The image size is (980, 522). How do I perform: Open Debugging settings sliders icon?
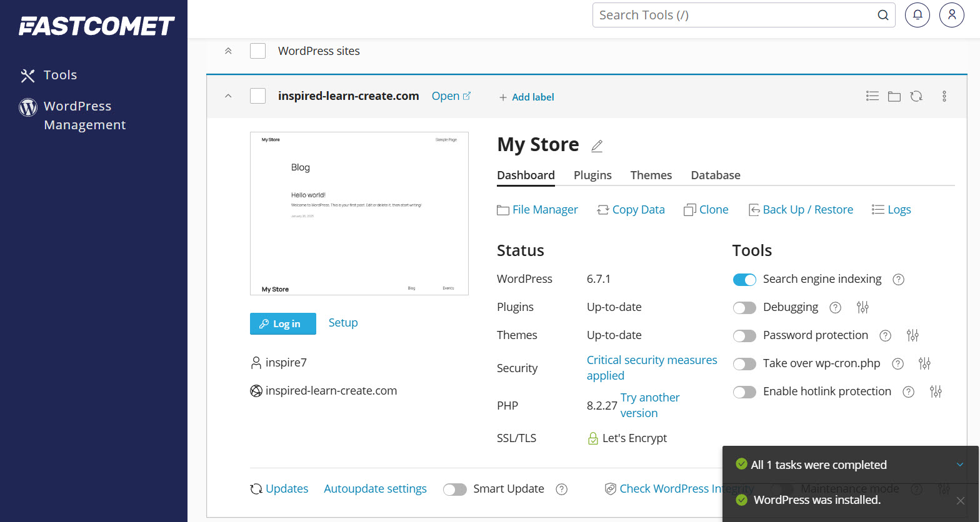[862, 307]
